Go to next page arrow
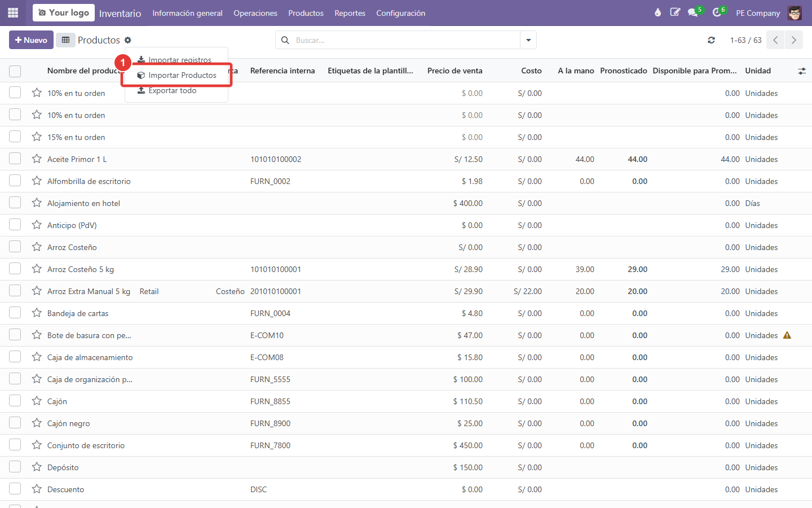 tap(793, 40)
